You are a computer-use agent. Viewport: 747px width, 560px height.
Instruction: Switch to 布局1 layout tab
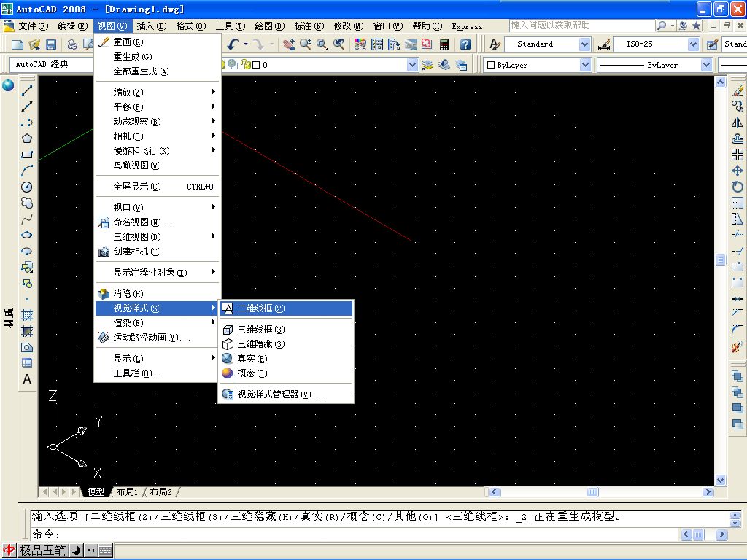tap(127, 491)
